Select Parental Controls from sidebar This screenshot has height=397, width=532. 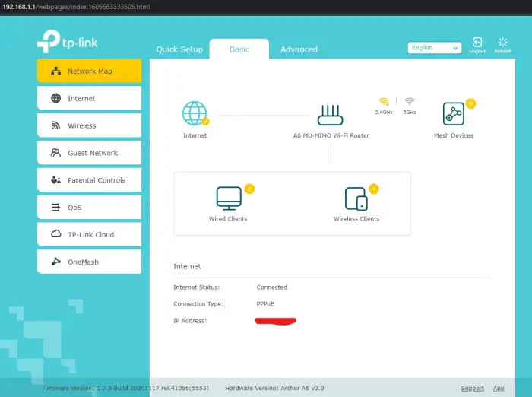(89, 180)
